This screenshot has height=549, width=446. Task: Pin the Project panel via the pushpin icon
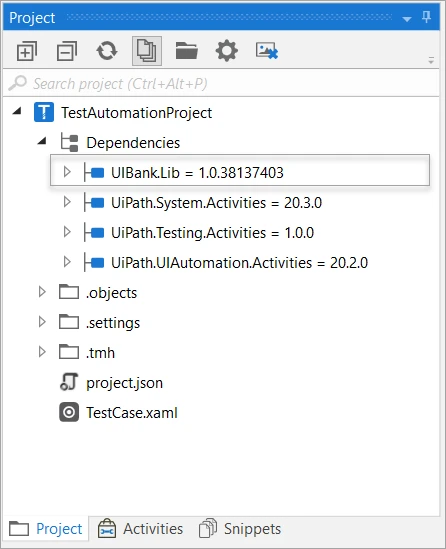[x=426, y=17]
